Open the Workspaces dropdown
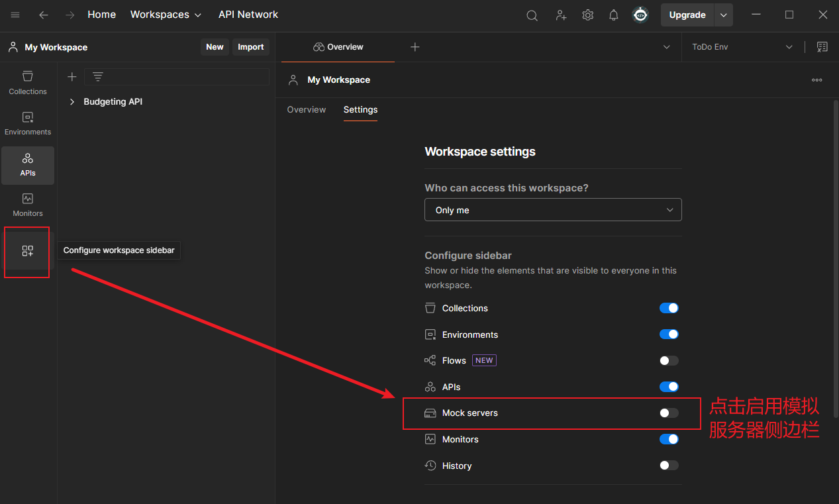The image size is (839, 504). [x=166, y=15]
